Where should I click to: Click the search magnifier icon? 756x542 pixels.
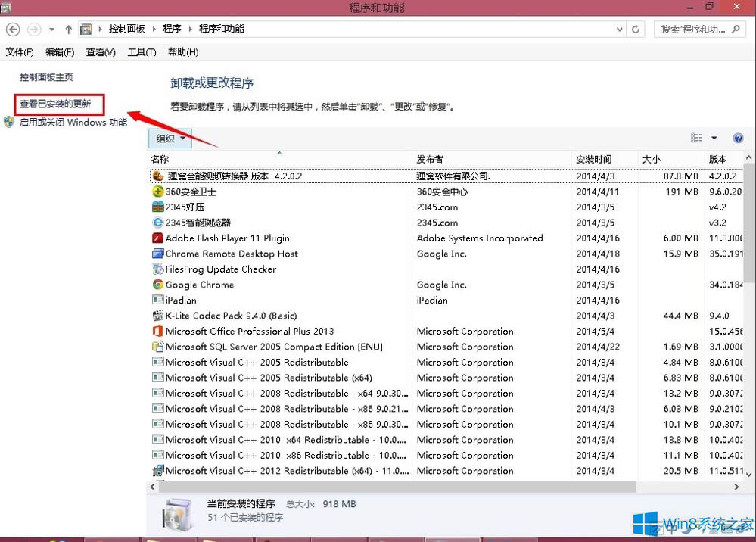click(736, 30)
